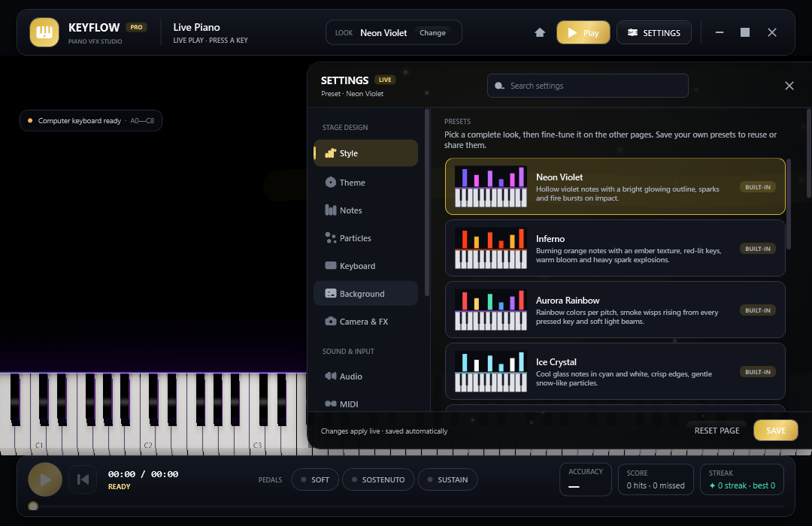Screen dimensions: 812x526
Task: Open the SETTINGS button in top bar
Action: [x=653, y=32]
